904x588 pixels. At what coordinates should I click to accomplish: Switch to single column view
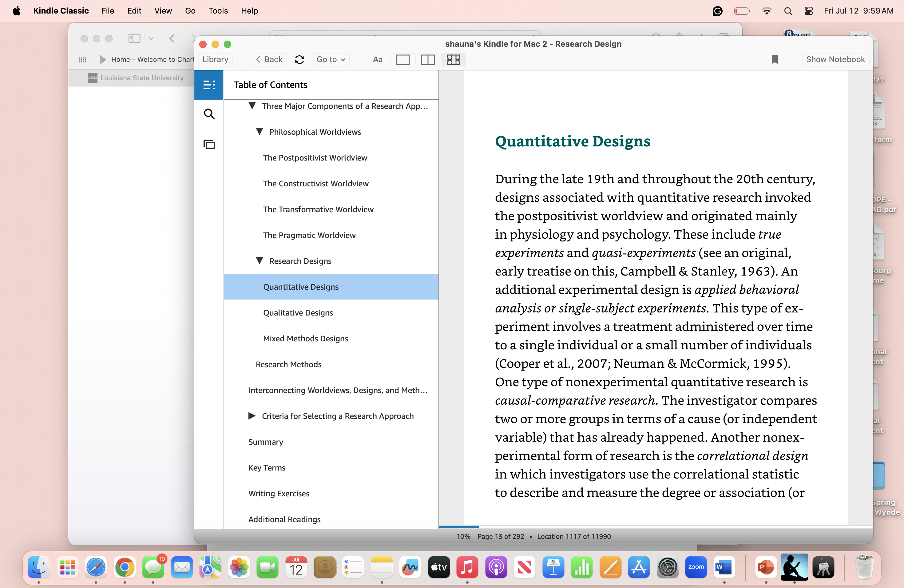(402, 60)
